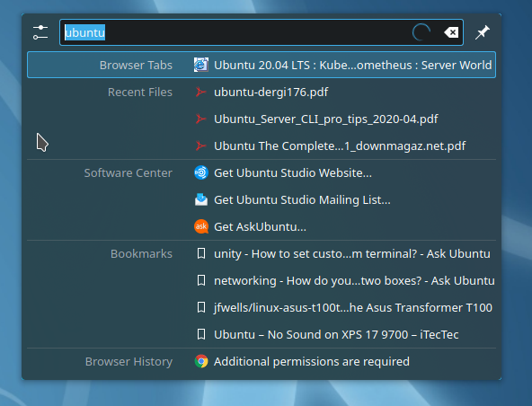Screen dimensions: 532x406
Task: Open Ubuntu_Server_CLI_pro_tips_2020-04.pdf
Action: [325, 119]
